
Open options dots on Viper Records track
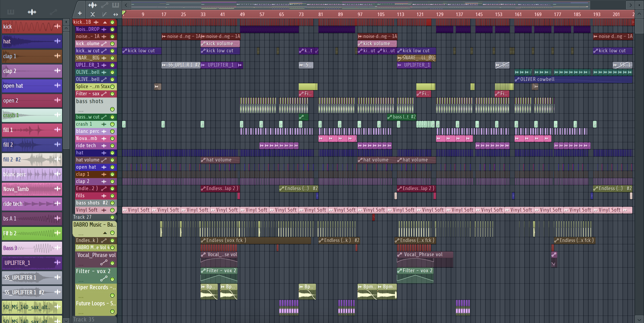click(x=81, y=297)
